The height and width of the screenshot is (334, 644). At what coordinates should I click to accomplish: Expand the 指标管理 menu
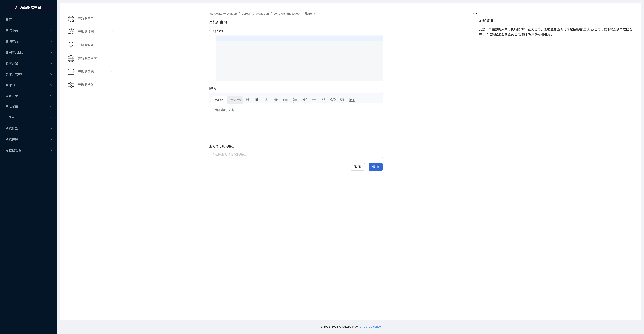pos(28,139)
